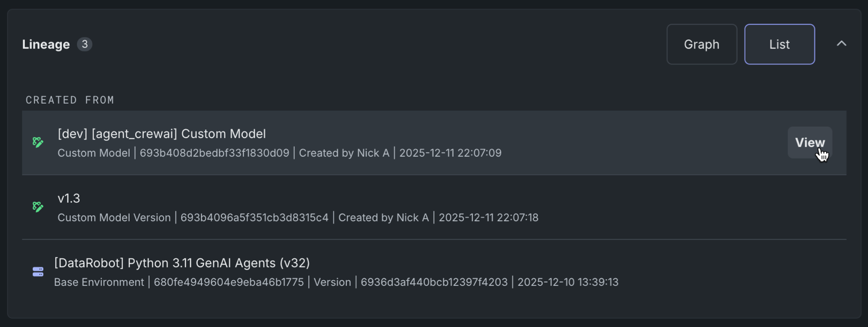Click base environment ID 680fe4949604e9eba46b1775
The height and width of the screenshot is (327, 868).
tap(228, 282)
